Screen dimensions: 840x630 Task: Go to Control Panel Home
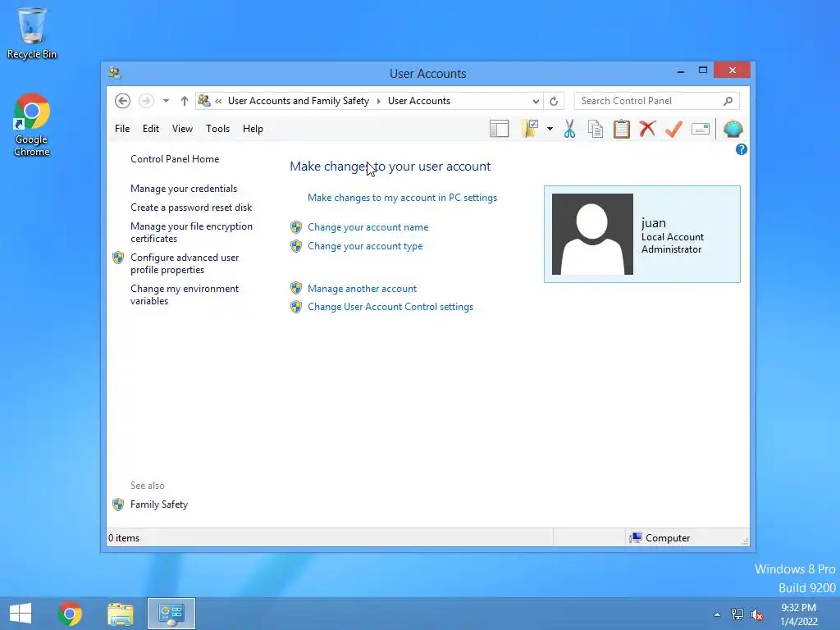click(x=175, y=159)
